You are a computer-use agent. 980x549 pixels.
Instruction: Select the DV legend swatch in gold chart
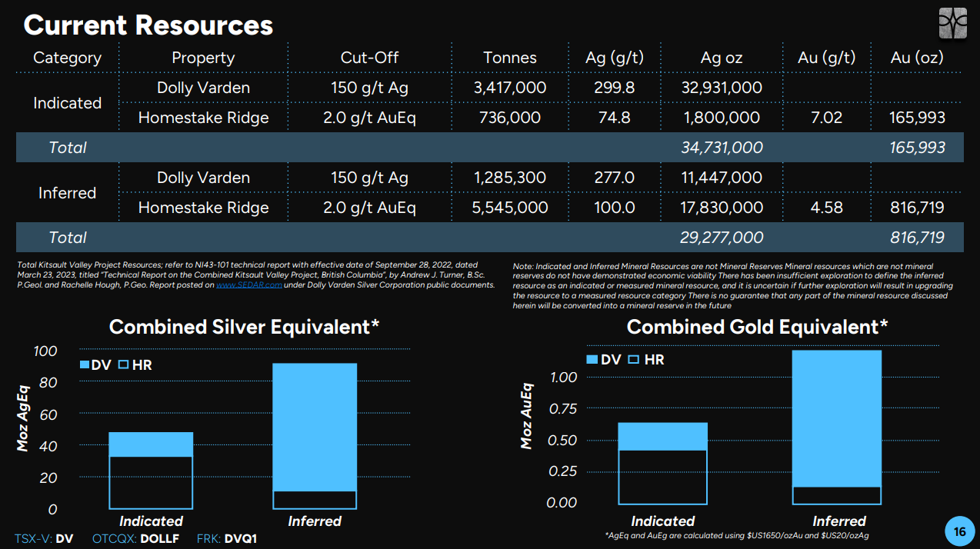pos(592,360)
